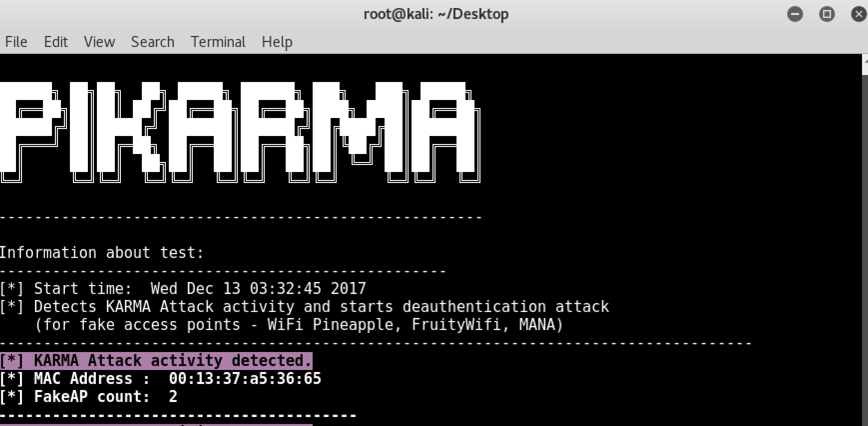
Task: Open the Help menu
Action: (277, 42)
